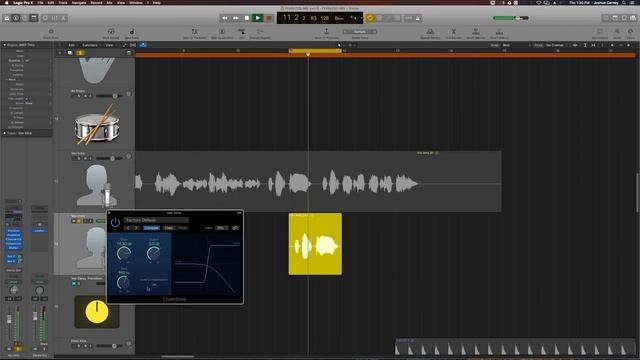Click the red Record transport button
The image size is (640, 360).
(x=269, y=18)
